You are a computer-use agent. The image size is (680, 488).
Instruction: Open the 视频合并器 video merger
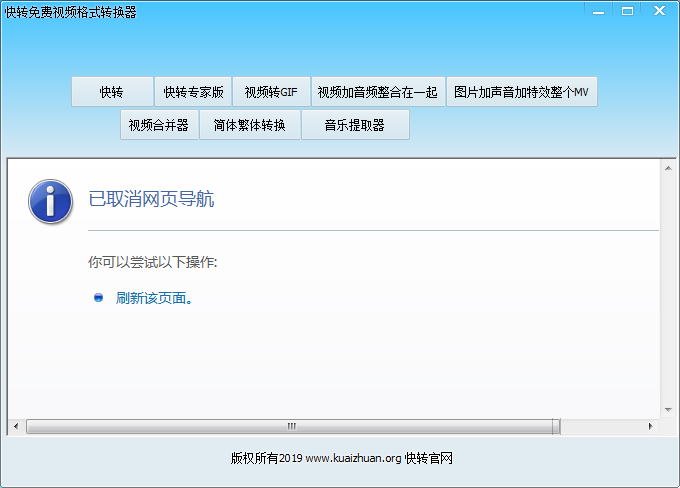[x=159, y=125]
